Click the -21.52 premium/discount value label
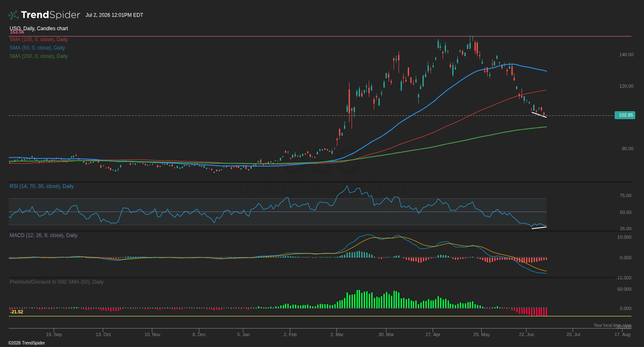The width and height of the screenshot is (644, 347). tap(16, 312)
